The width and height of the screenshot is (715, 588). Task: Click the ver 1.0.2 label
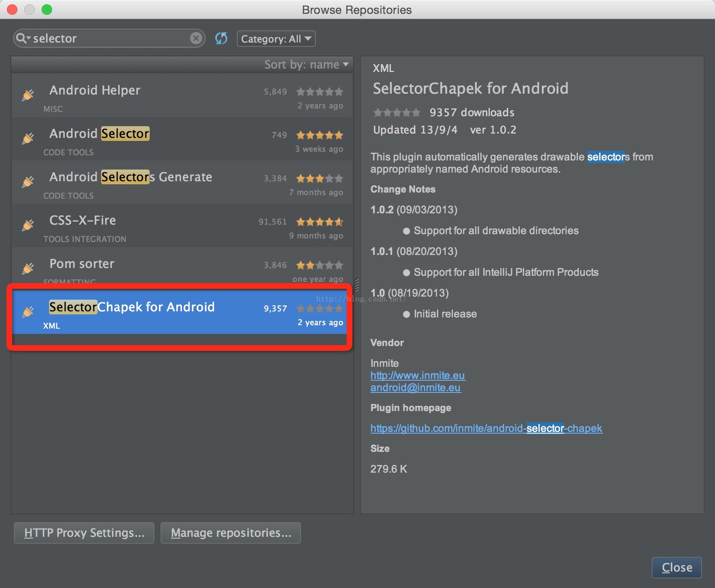point(493,130)
